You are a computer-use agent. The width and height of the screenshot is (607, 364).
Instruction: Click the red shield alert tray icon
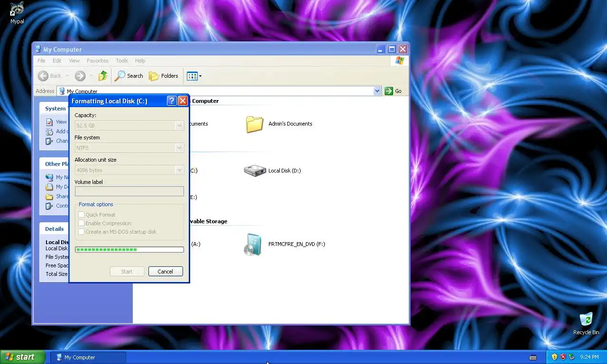click(x=563, y=357)
